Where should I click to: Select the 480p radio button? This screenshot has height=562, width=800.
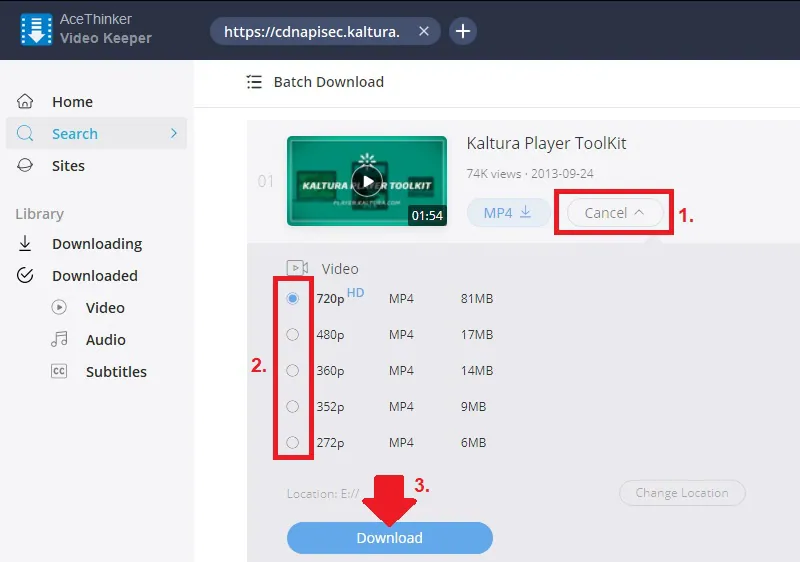click(292, 335)
